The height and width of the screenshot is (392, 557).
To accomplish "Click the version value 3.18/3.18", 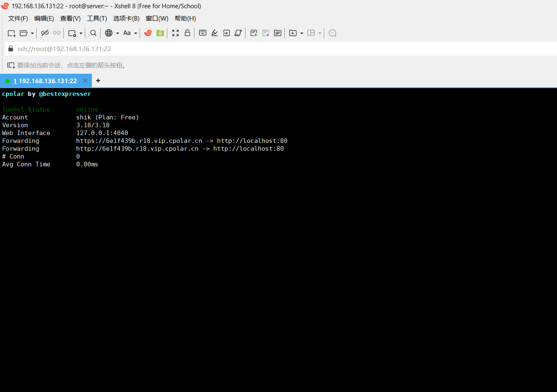I will coord(93,125).
